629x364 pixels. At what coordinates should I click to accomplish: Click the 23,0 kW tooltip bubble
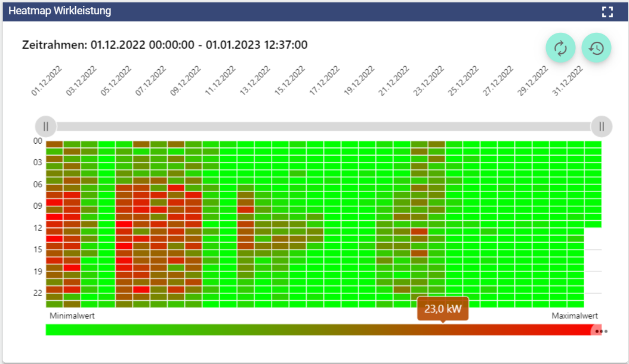(442, 310)
